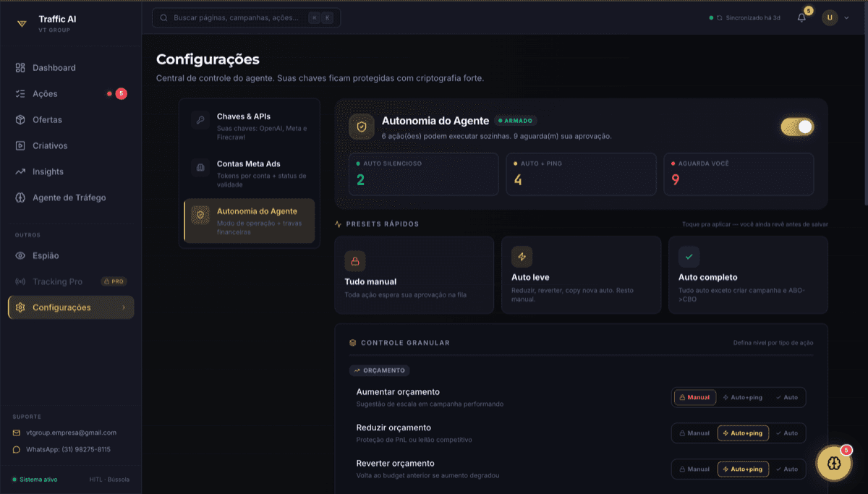The image size is (868, 494).
Task: Open the notifications bell
Action: point(801,17)
